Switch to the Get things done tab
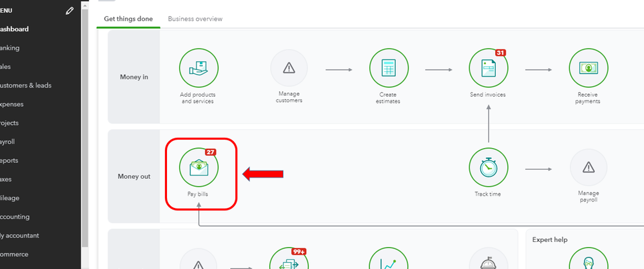644x269 pixels. [128, 19]
